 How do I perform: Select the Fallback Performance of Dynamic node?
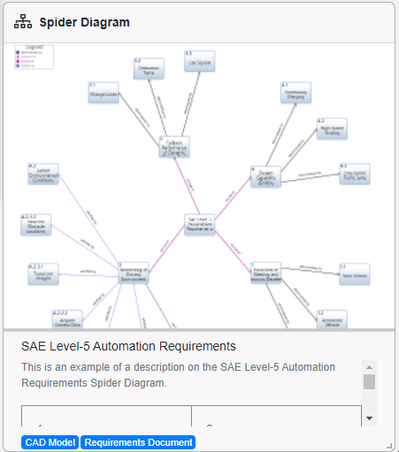[174, 147]
